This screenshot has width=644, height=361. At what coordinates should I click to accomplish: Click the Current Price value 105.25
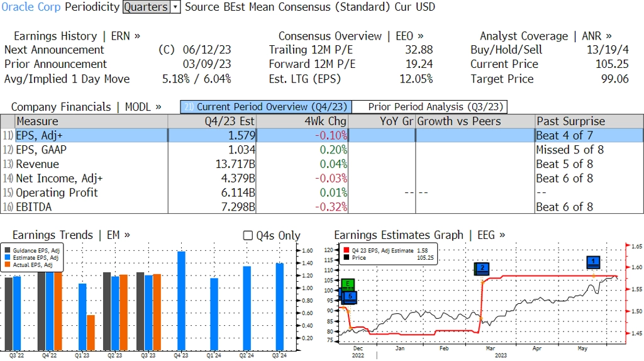click(612, 65)
